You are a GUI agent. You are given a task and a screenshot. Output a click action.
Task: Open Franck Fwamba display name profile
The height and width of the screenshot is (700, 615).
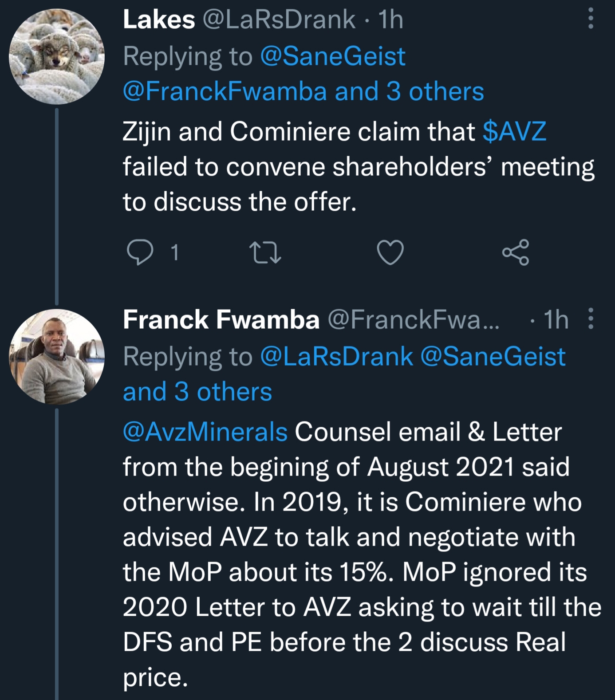tap(221, 320)
